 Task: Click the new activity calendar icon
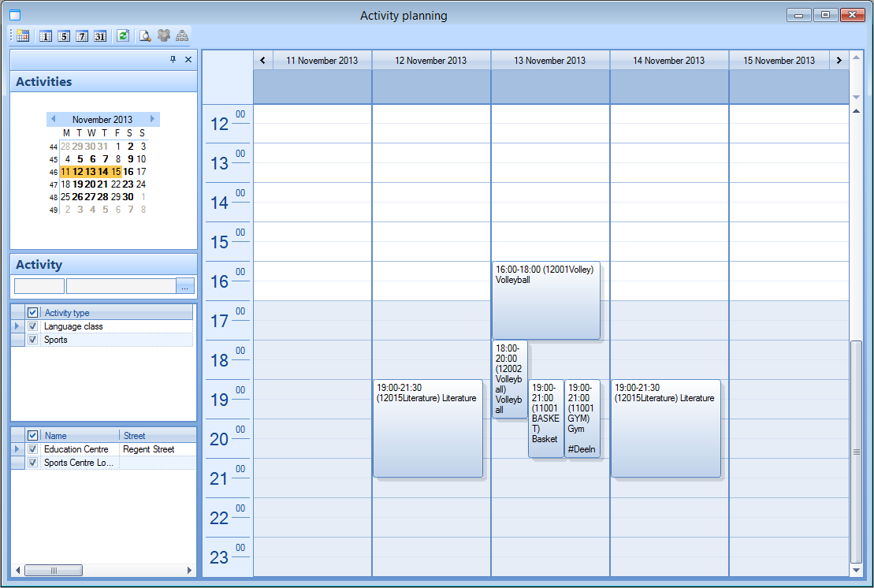point(23,35)
